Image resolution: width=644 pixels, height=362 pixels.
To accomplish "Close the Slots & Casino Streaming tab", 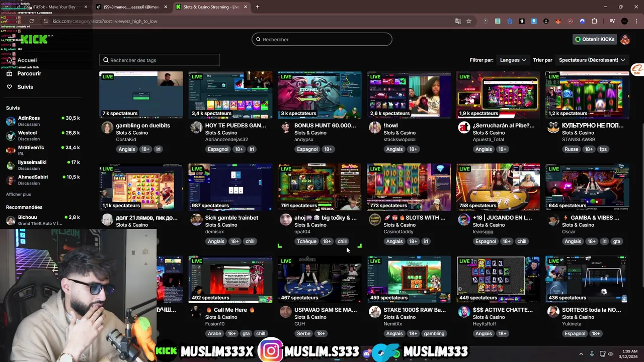I will (x=246, y=7).
